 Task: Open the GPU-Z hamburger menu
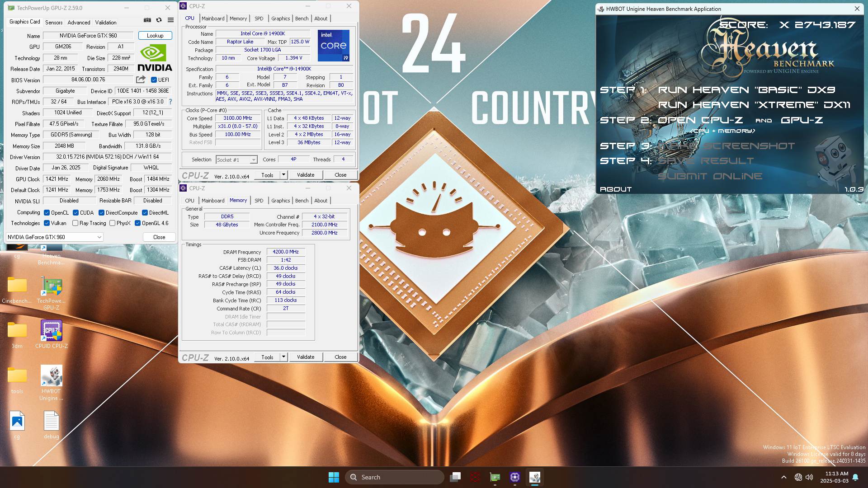[x=171, y=20]
